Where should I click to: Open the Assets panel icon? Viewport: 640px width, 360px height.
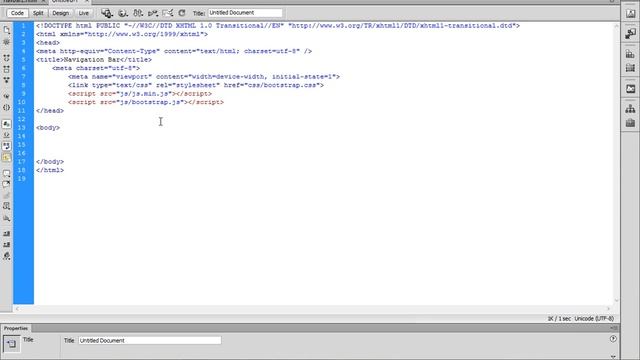[630, 123]
